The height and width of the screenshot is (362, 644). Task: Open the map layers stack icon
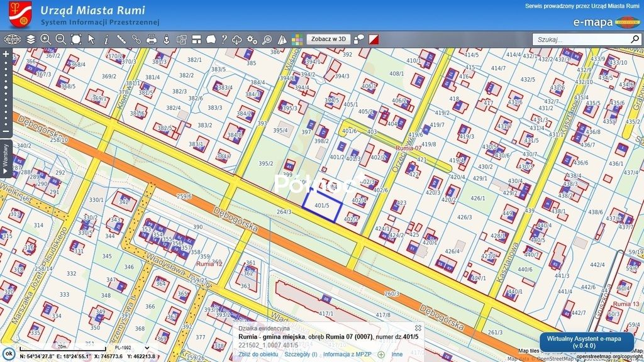pos(31,40)
